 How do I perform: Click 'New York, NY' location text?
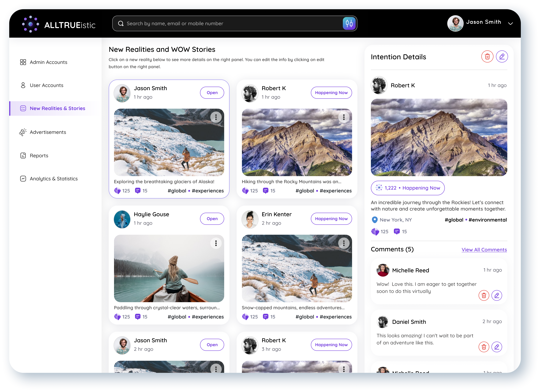(x=396, y=220)
